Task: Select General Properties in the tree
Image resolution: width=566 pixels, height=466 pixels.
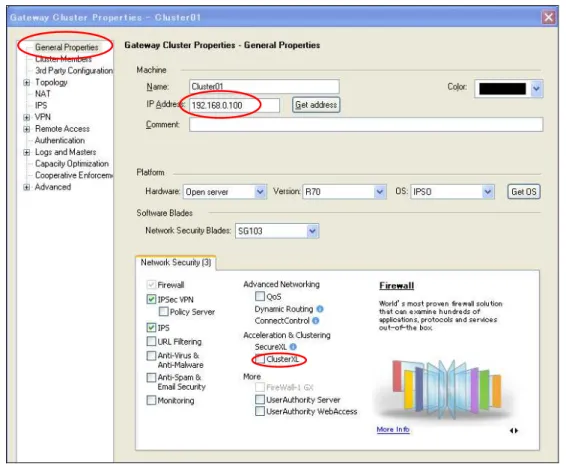Action: (66, 47)
